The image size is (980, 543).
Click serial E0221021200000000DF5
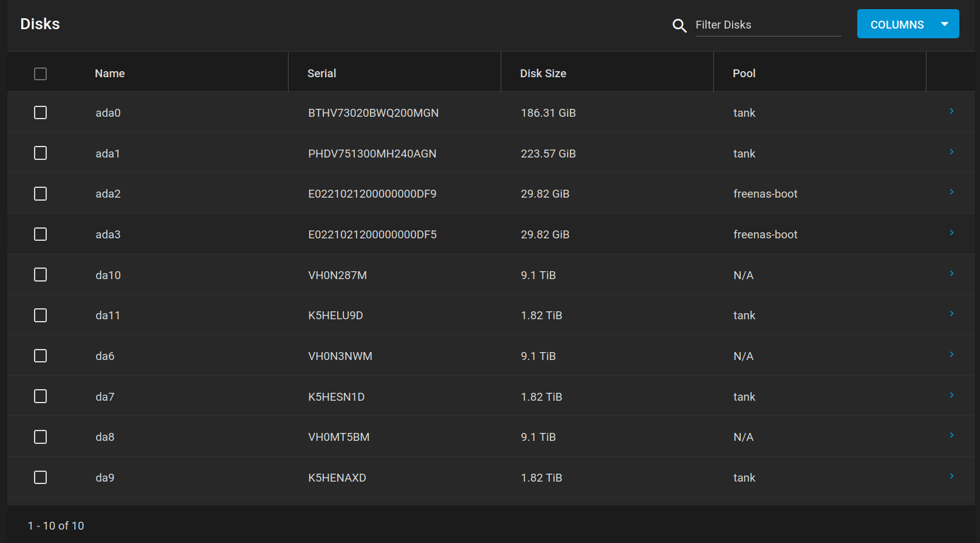tap(372, 235)
